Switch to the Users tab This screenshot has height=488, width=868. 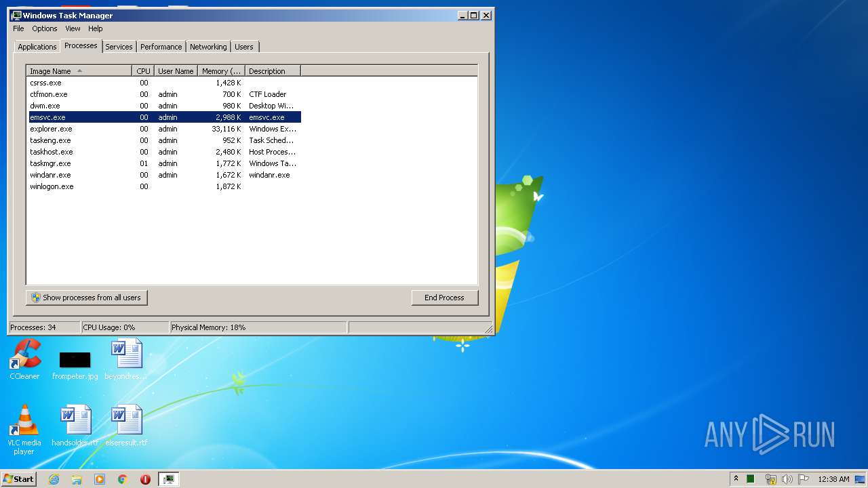[x=243, y=47]
